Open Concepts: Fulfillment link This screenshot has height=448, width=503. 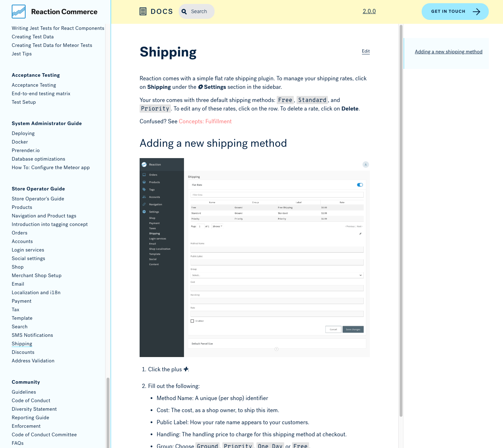point(205,122)
